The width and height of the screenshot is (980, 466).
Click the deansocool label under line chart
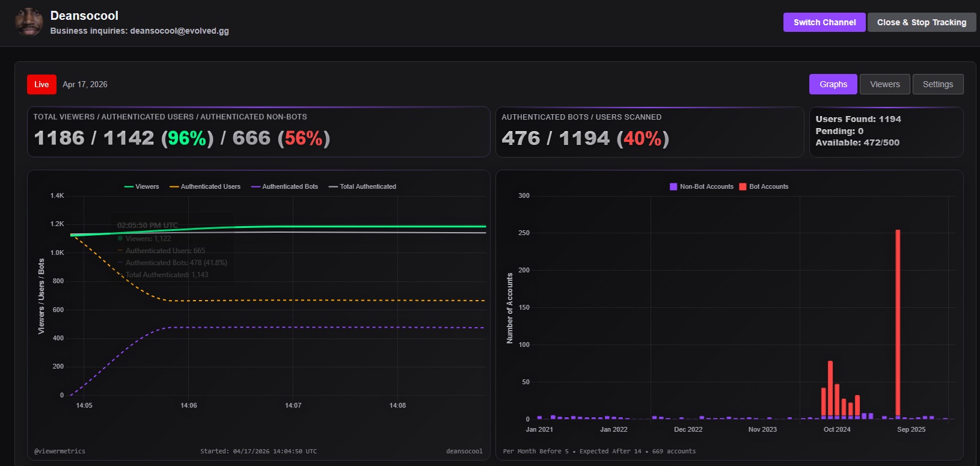(464, 451)
